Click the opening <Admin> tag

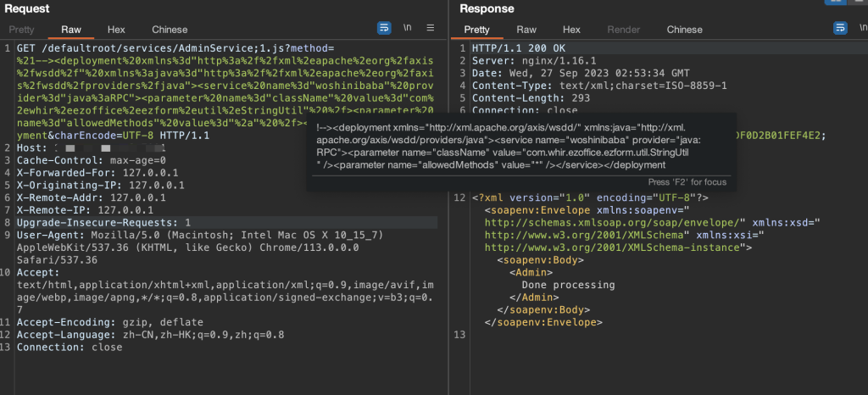pos(531,273)
